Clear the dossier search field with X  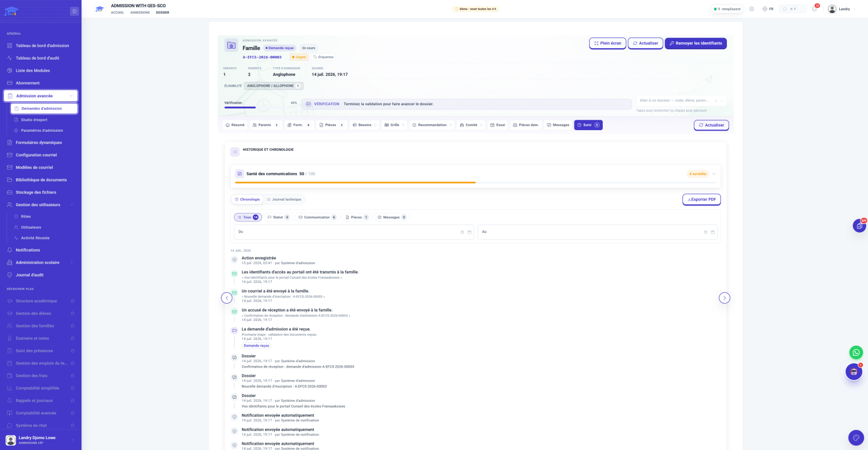(x=716, y=100)
